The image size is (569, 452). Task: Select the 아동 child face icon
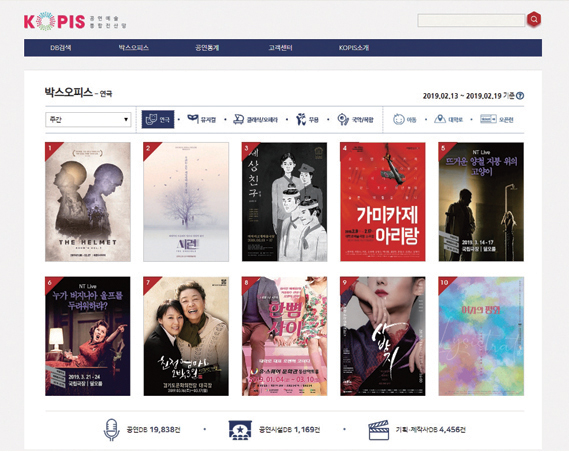[x=398, y=119]
